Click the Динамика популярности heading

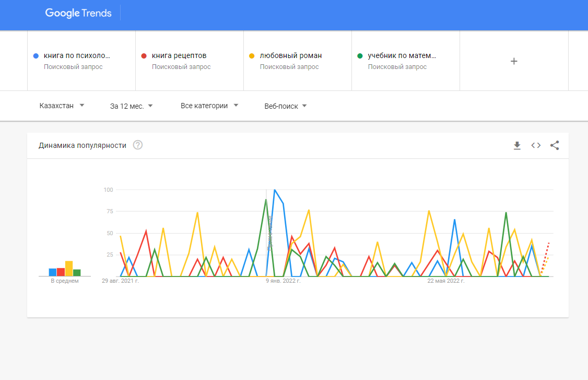(x=83, y=146)
